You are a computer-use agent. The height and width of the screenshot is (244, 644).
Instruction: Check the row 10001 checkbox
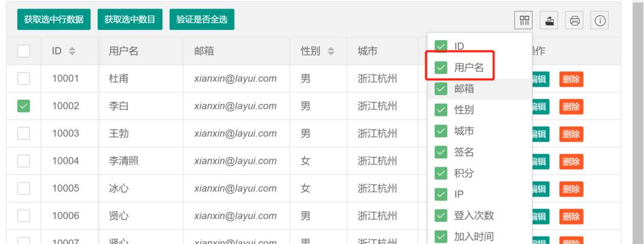pyautogui.click(x=23, y=79)
